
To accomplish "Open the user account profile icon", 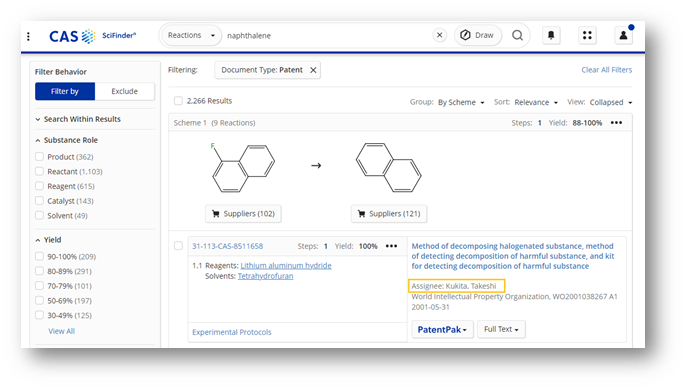I will 623,35.
